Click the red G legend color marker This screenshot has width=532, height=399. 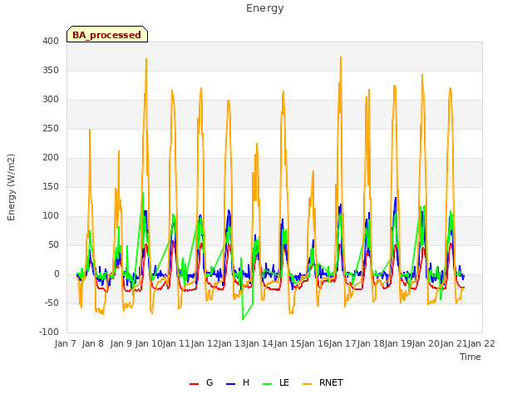(194, 384)
